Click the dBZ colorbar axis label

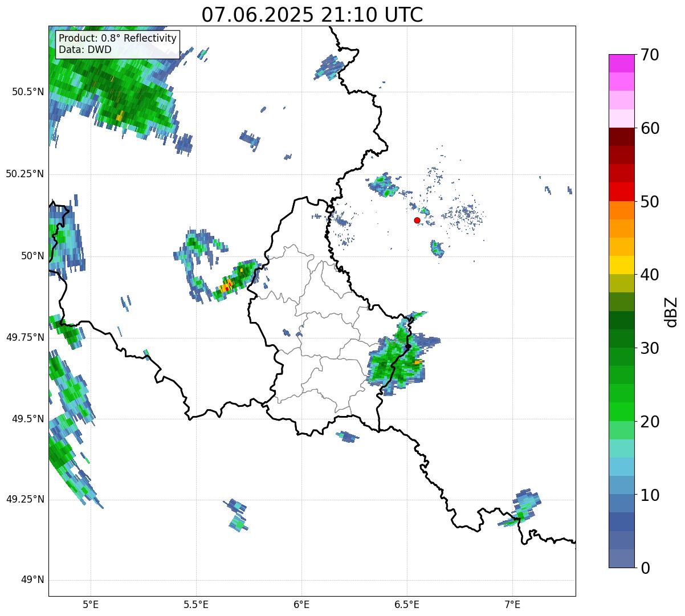click(x=671, y=312)
